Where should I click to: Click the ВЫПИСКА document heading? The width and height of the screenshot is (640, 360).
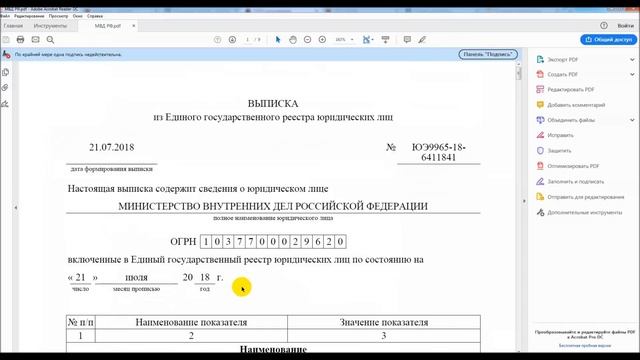coord(273,104)
